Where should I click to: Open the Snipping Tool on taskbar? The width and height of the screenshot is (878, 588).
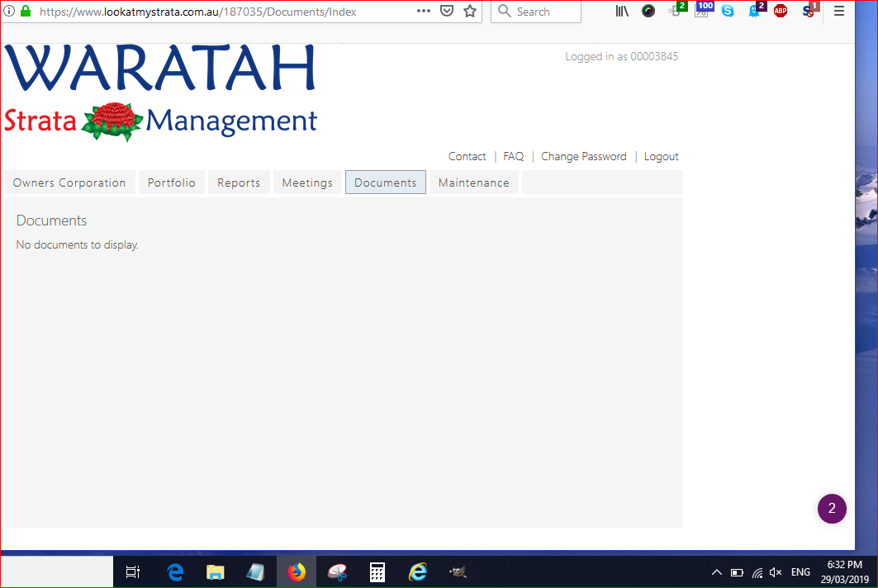pos(337,571)
